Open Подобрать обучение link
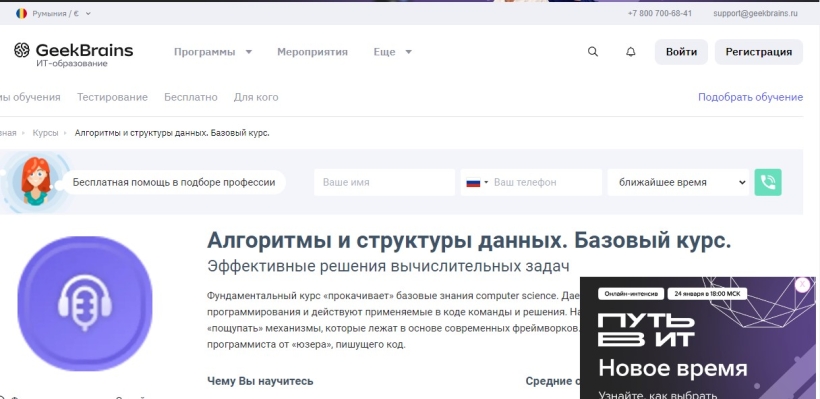Viewport: 820px width, 399px height. click(750, 97)
